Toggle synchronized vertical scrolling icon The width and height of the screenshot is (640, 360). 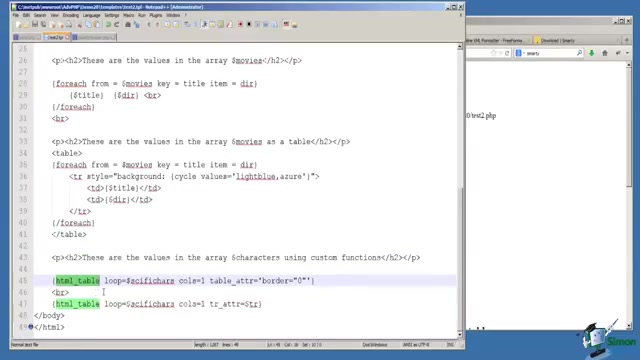tap(167, 25)
